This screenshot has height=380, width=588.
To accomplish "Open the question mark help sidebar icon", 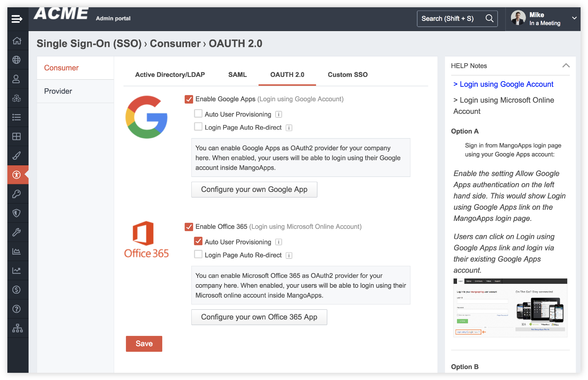I will coord(17,309).
